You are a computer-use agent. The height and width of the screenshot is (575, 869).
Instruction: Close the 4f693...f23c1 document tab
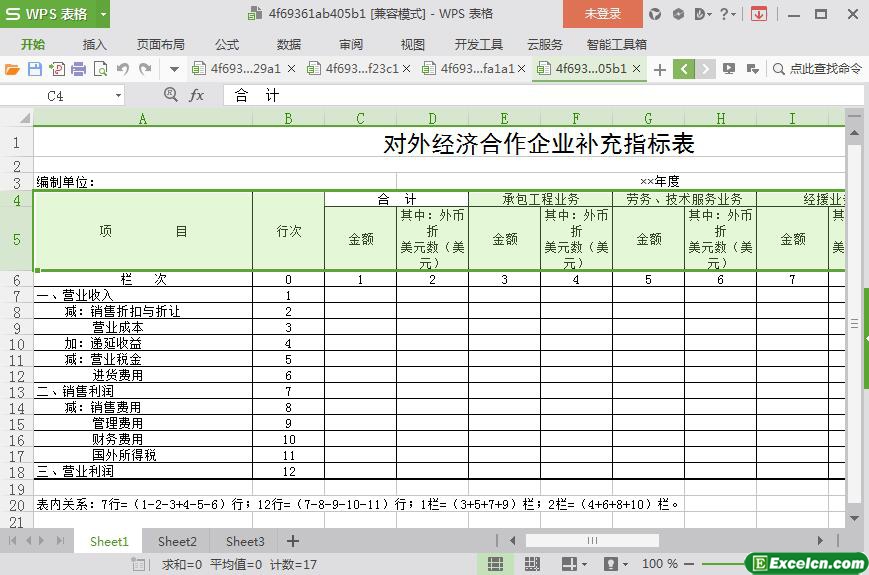click(x=407, y=69)
